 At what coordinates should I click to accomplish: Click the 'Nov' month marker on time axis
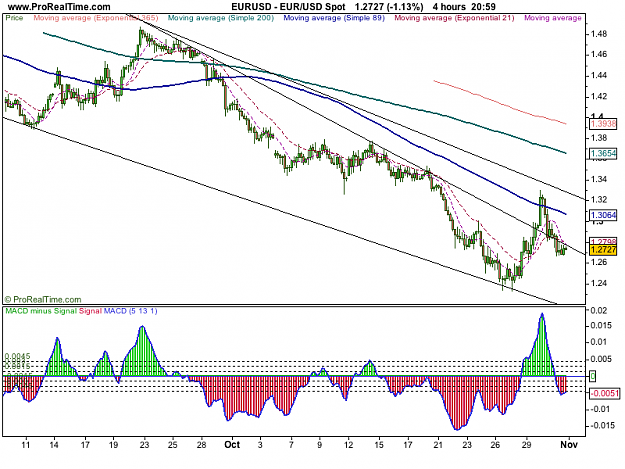coord(568,444)
